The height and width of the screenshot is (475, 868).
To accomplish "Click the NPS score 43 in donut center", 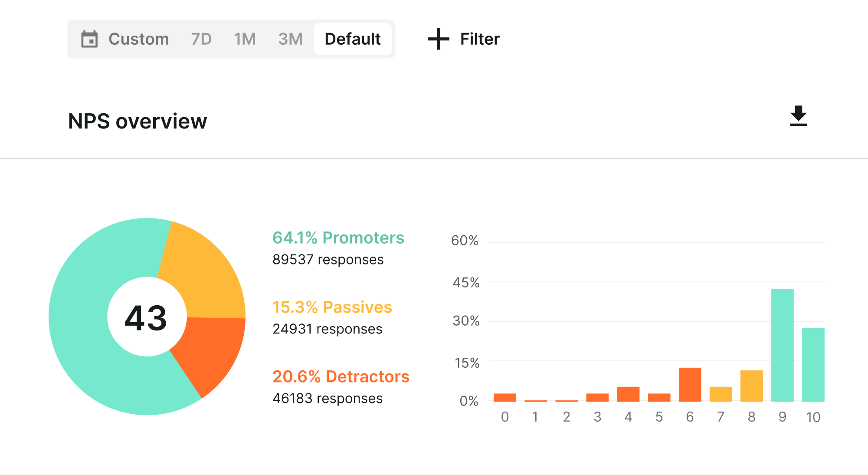I will coord(146,318).
